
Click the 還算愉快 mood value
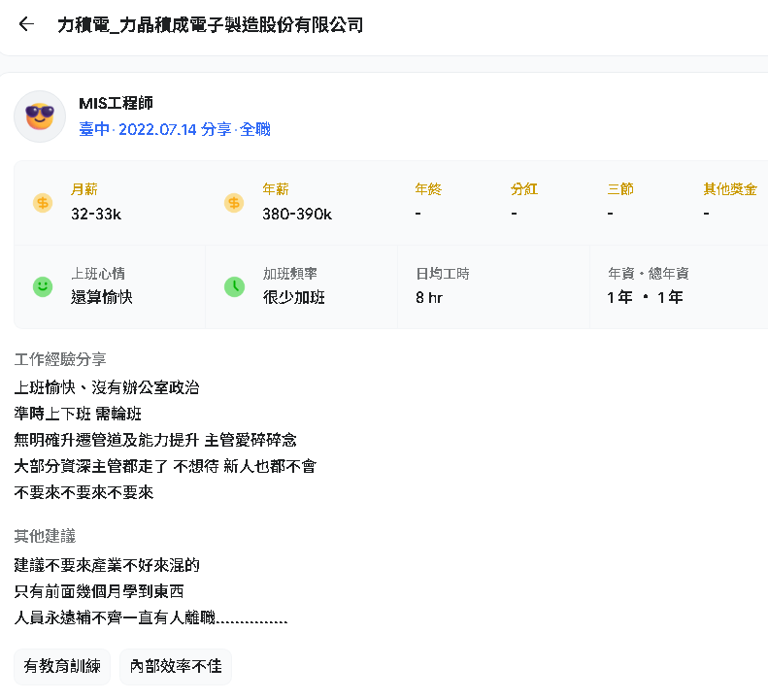point(102,297)
